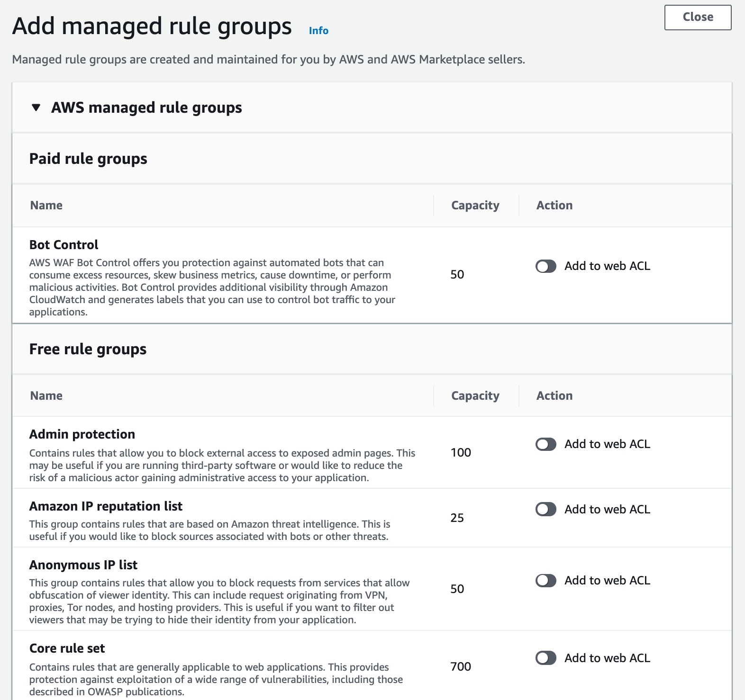Image resolution: width=745 pixels, height=700 pixels.
Task: Collapse the AWS managed rule groups section
Action: click(x=36, y=108)
